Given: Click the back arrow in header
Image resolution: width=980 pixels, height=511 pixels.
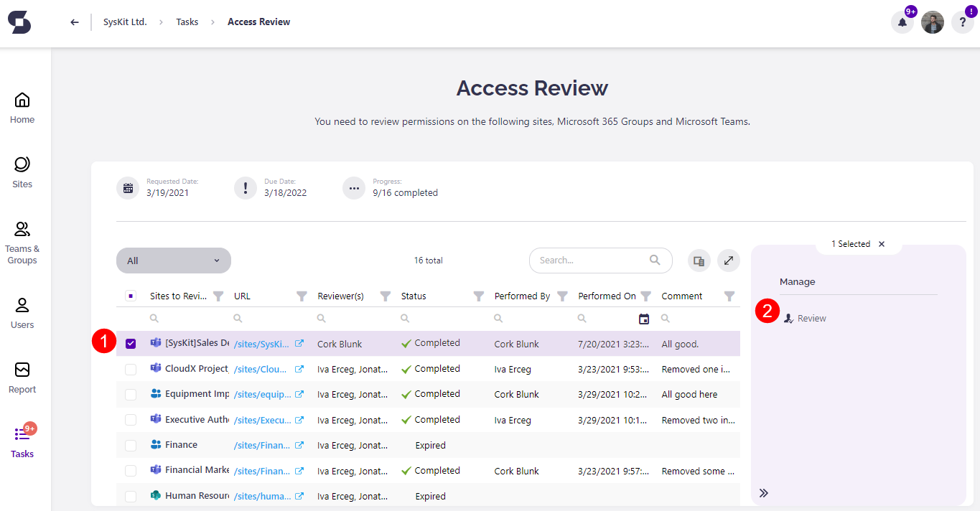Looking at the screenshot, I should pyautogui.click(x=75, y=22).
